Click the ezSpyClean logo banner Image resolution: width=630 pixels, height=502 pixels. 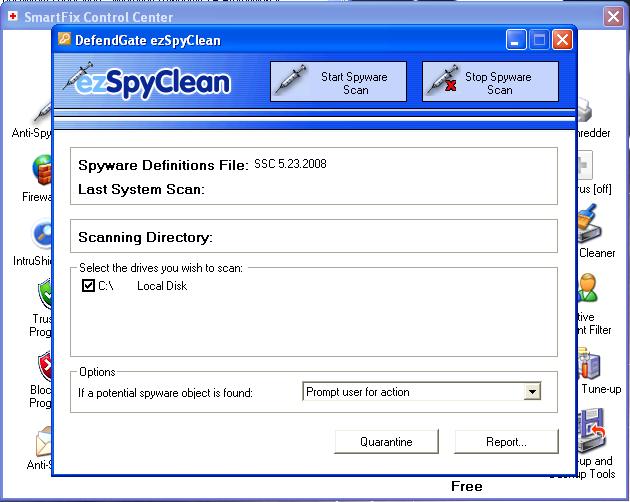tap(147, 82)
